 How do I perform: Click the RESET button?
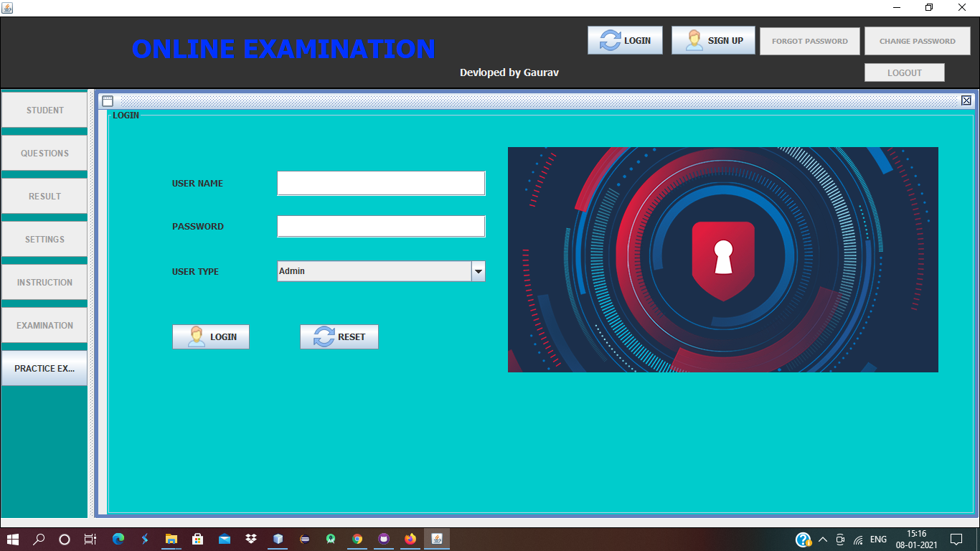tap(339, 336)
